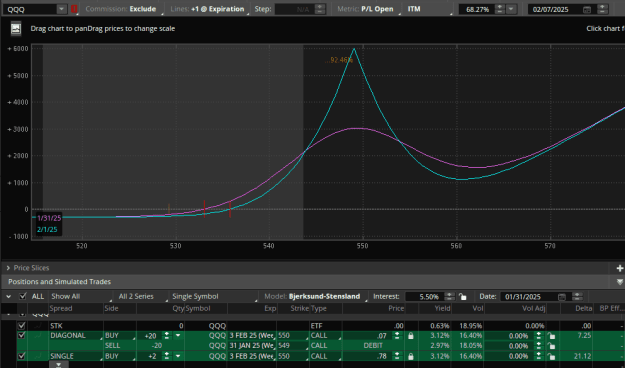Click the Strike column header
Image resolution: width=625 pixels, height=368 pixels.
299,308
